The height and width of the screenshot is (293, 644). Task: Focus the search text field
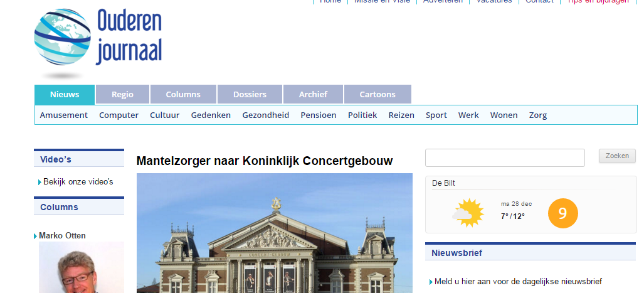coord(505,158)
